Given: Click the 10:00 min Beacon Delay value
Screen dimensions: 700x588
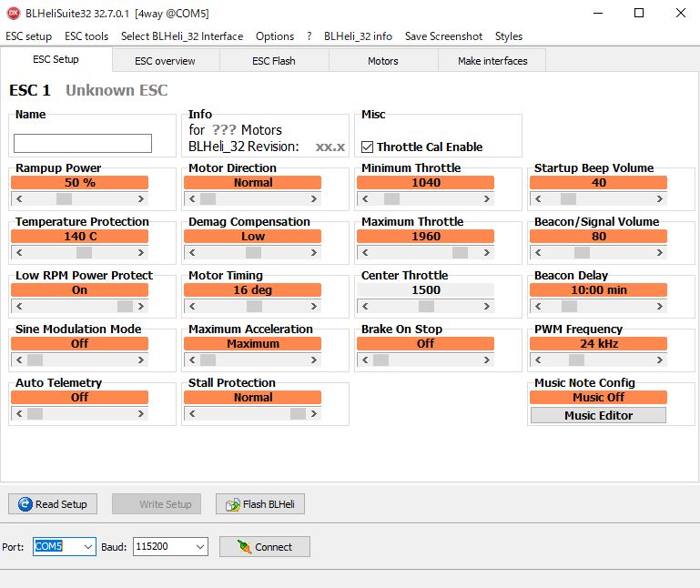Looking at the screenshot, I should 598,290.
